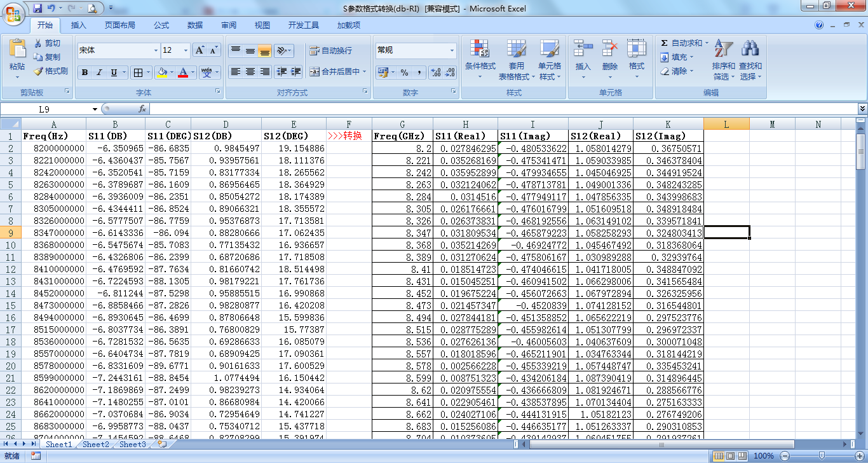Open Excel help with the question mark icon
This screenshot has height=463, width=868.
819,25
